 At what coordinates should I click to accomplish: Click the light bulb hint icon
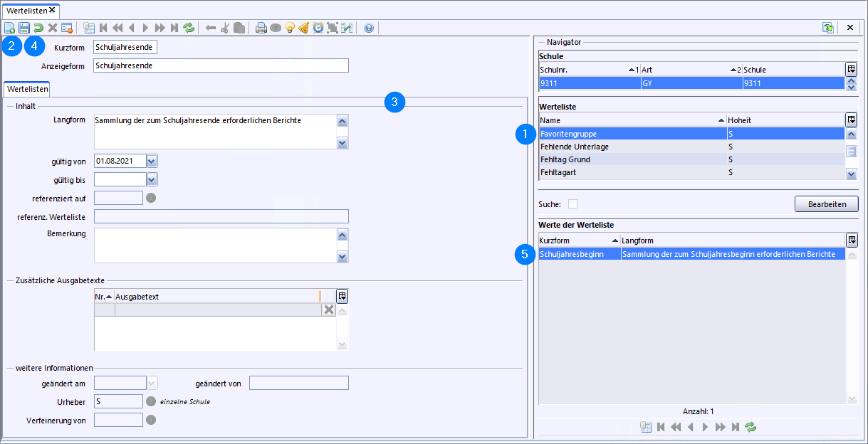point(290,28)
